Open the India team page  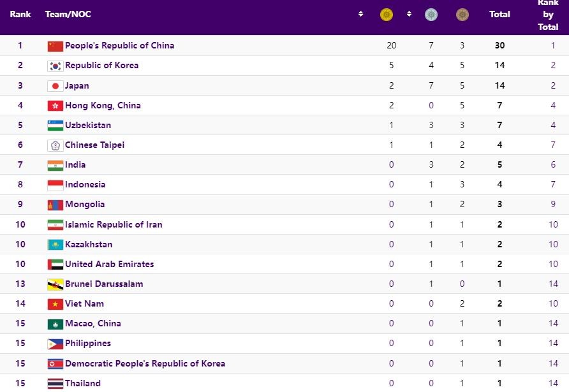77,164
